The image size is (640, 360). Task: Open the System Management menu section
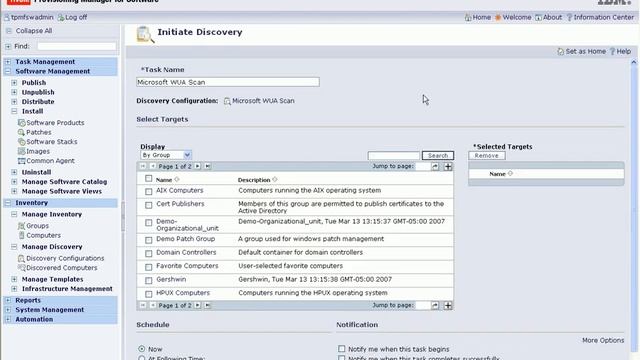tap(49, 310)
